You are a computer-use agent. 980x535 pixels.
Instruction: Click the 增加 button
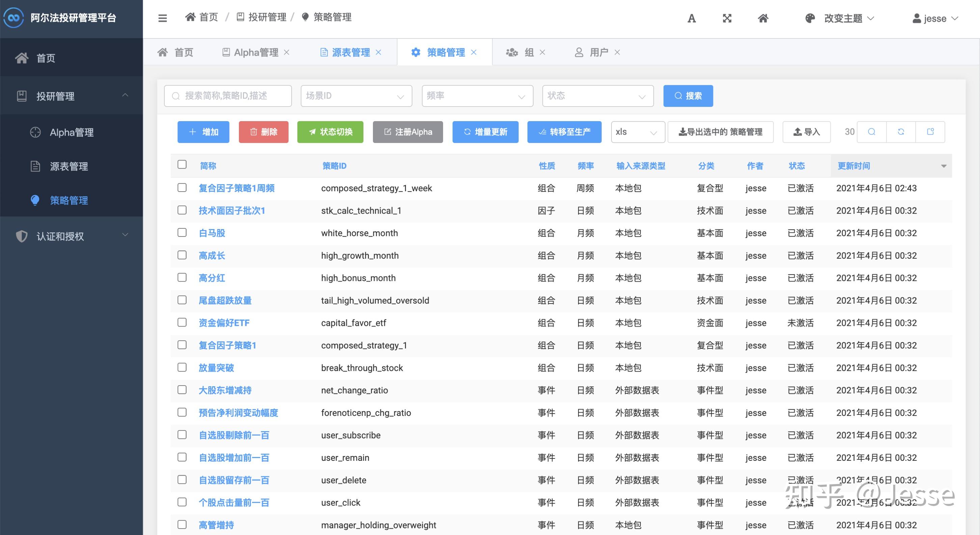(x=203, y=132)
